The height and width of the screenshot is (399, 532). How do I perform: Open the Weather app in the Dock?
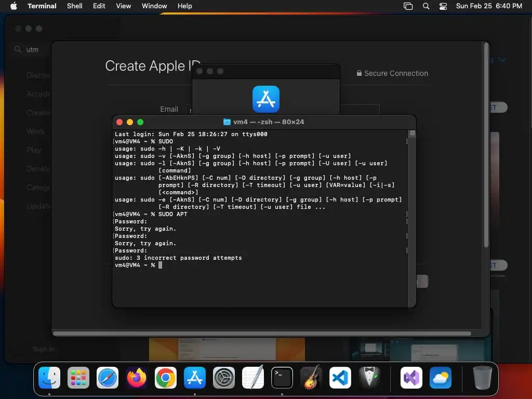(441, 378)
